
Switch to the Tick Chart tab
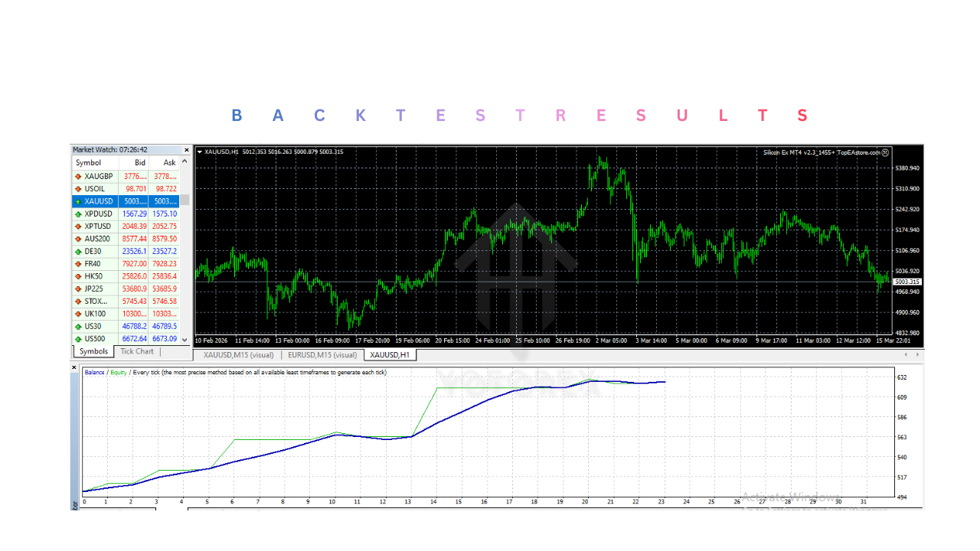(136, 351)
